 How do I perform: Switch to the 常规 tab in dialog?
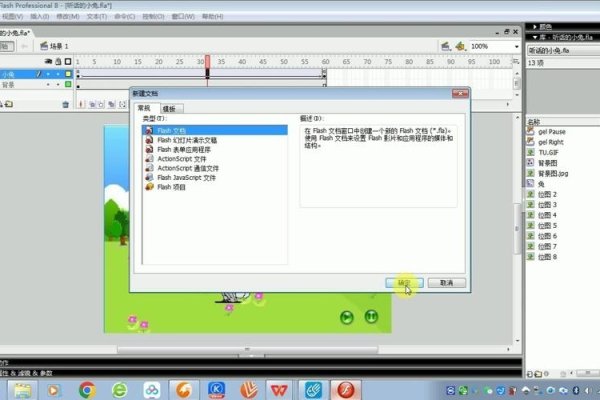(x=144, y=108)
